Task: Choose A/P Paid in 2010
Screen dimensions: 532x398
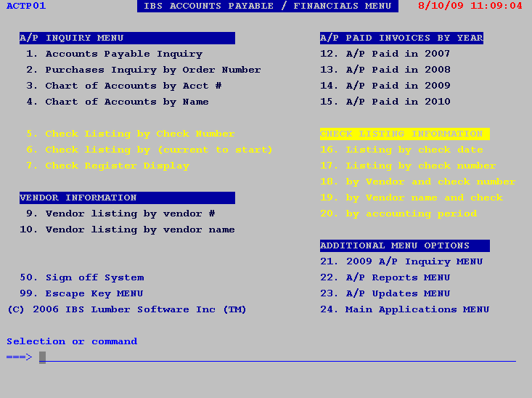Action: [x=385, y=102]
